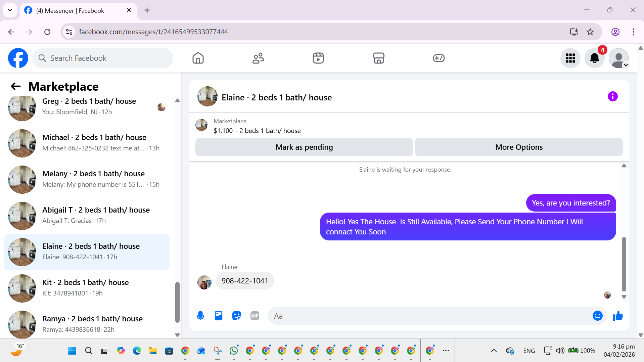Open Michael conversation in list
This screenshot has width=644, height=362.
click(87, 143)
